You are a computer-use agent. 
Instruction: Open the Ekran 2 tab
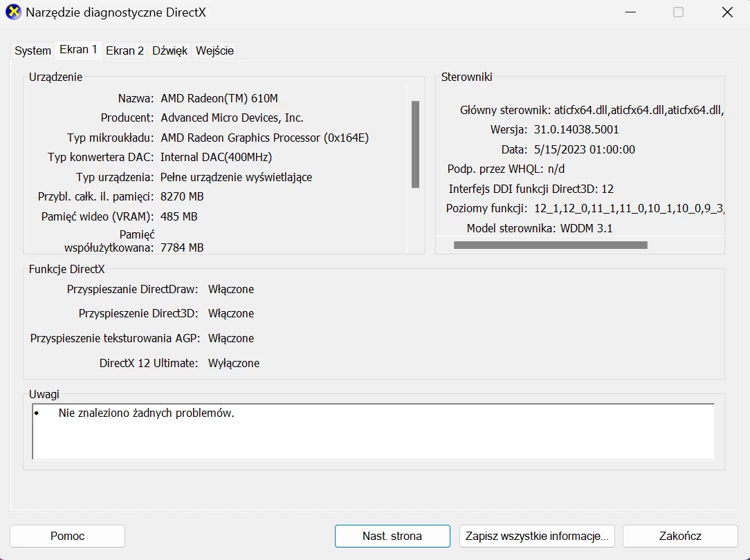tap(125, 50)
